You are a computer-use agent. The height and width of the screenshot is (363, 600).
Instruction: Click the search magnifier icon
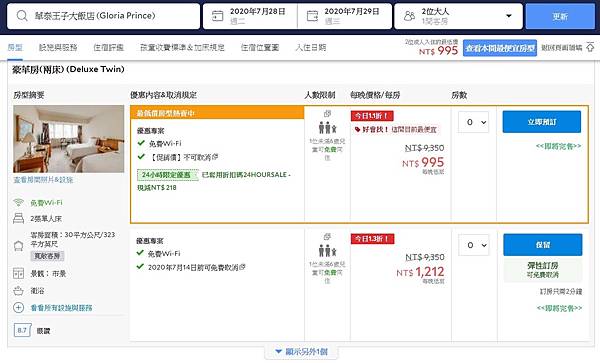(22, 16)
